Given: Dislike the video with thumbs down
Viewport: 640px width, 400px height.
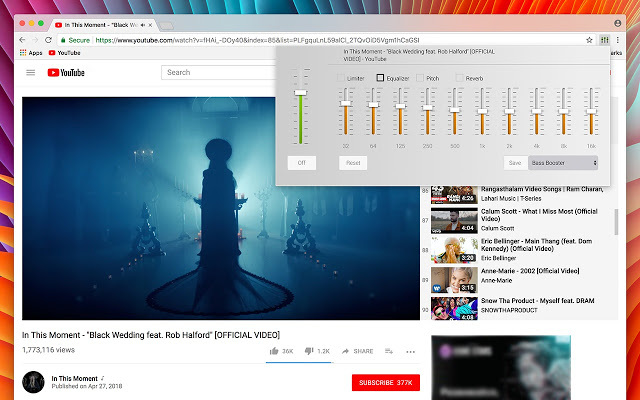Looking at the screenshot, I should 309,351.
